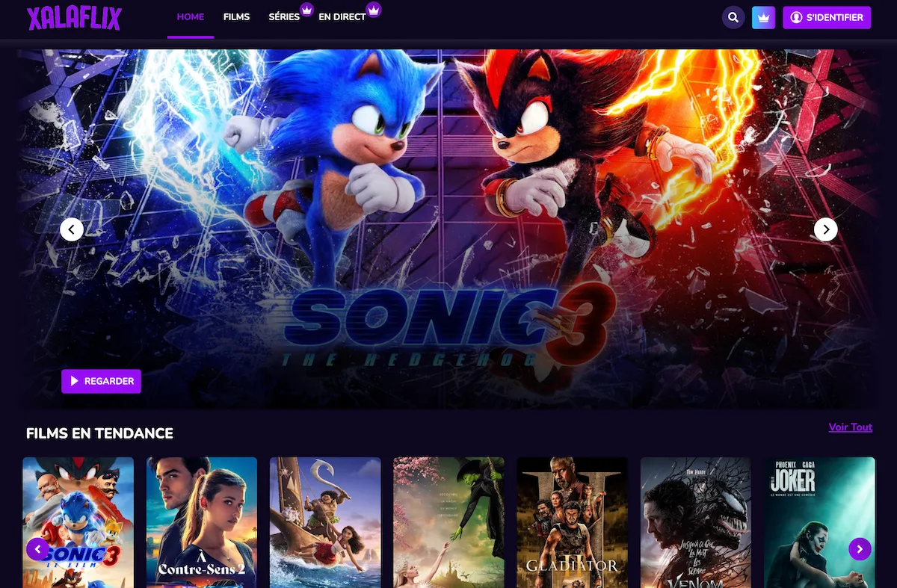Slide trending films carousel backward

(x=37, y=549)
